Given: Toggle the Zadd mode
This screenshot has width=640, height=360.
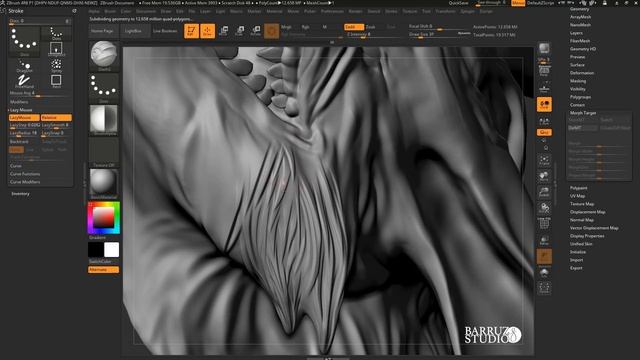Looking at the screenshot, I should pyautogui.click(x=353, y=27).
